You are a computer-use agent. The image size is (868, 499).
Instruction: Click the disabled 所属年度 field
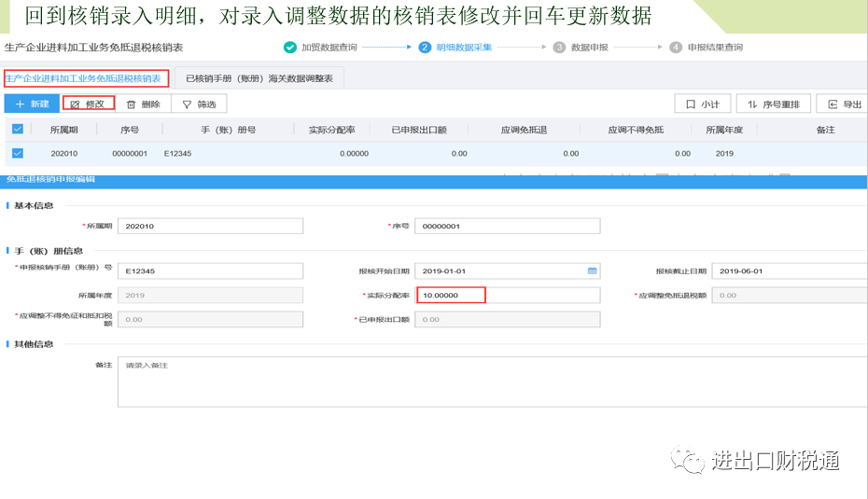point(210,295)
